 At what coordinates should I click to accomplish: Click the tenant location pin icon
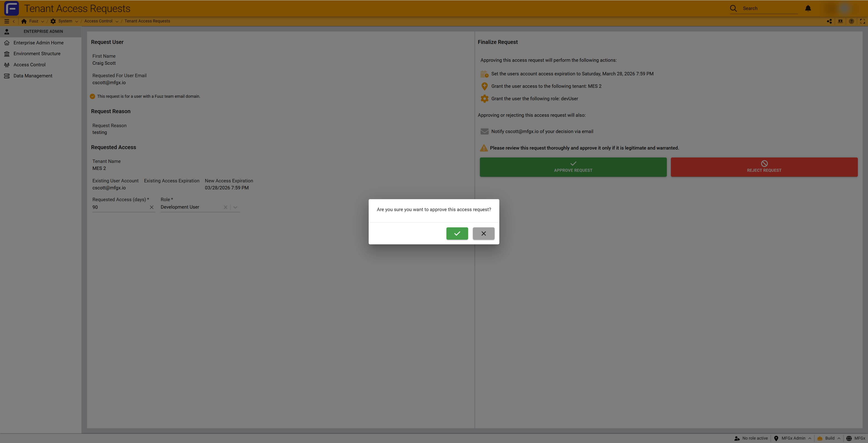pyautogui.click(x=485, y=86)
